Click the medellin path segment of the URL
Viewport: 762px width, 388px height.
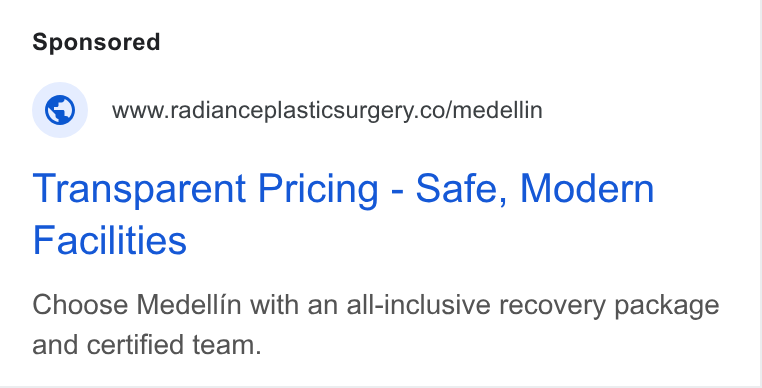click(x=498, y=110)
